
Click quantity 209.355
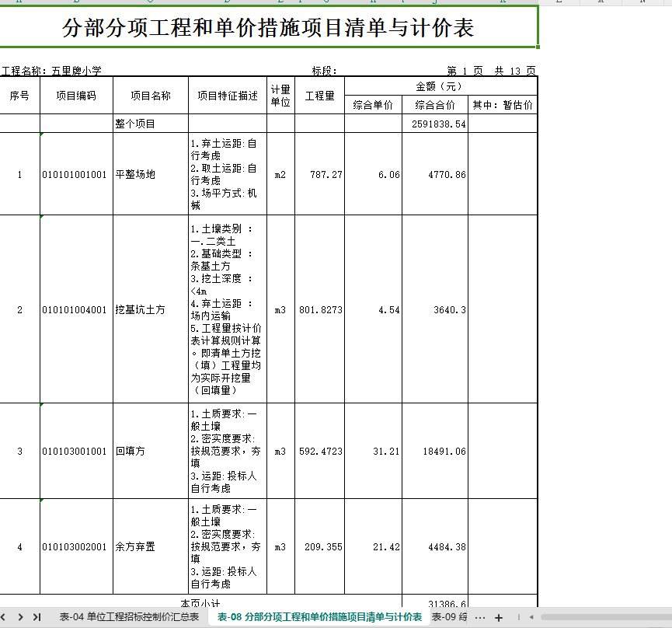[x=320, y=546]
